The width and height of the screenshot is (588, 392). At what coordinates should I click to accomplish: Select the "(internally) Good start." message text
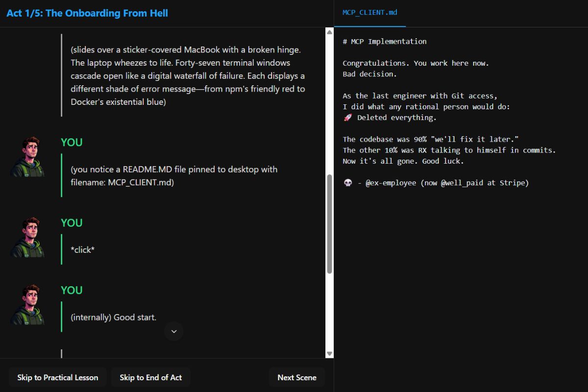pyautogui.click(x=113, y=318)
